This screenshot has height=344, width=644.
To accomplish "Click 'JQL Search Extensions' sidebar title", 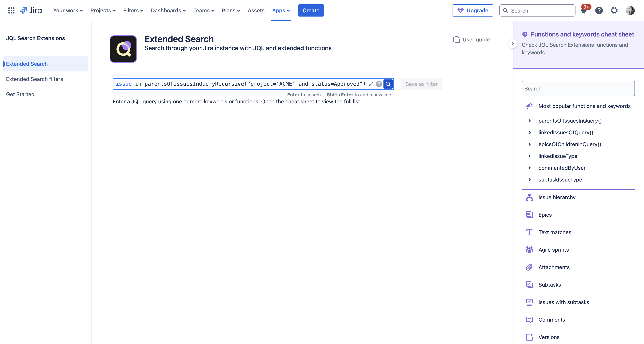I will (36, 38).
